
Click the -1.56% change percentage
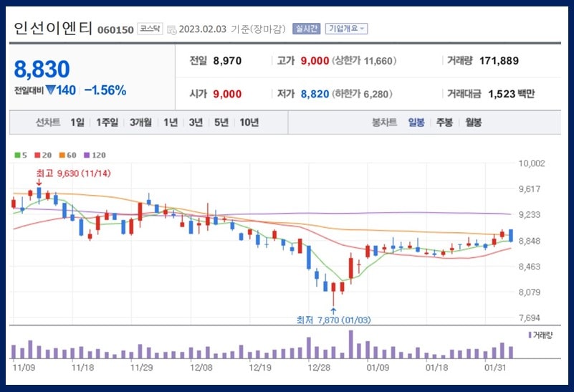105,90
